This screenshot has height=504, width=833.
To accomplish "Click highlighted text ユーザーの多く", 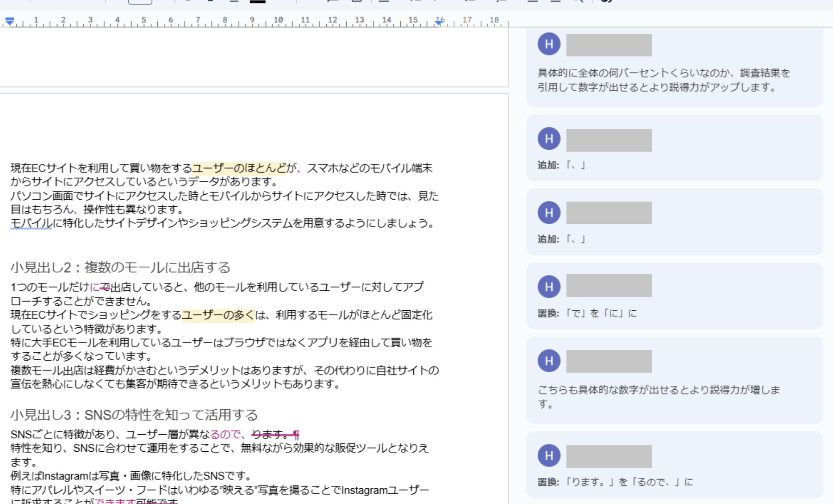I will click(218, 315).
